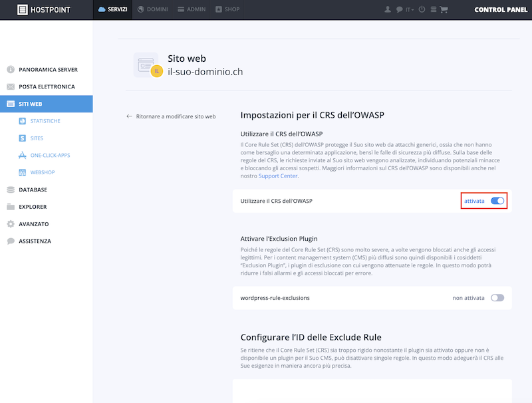Open the IT language dropdown
Image resolution: width=532 pixels, height=403 pixels.
410,10
